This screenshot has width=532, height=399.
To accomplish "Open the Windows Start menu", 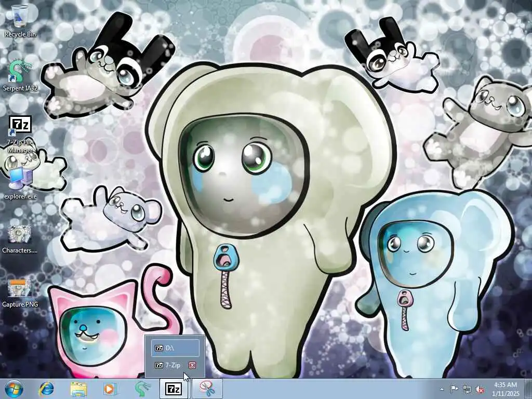I will [x=14, y=389].
